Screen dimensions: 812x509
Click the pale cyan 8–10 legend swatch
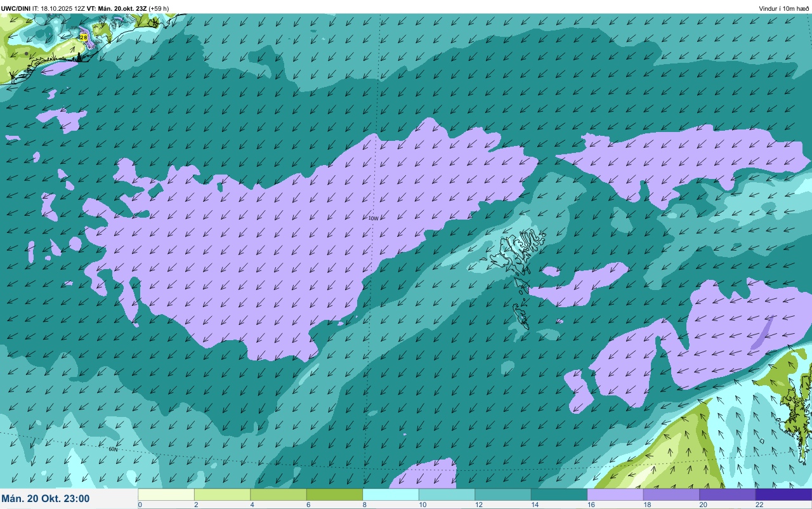pyautogui.click(x=391, y=494)
